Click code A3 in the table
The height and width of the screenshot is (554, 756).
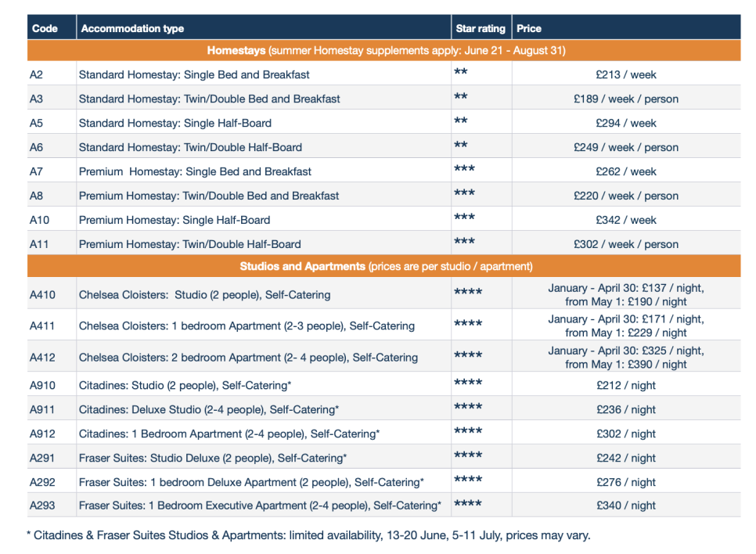tap(36, 99)
